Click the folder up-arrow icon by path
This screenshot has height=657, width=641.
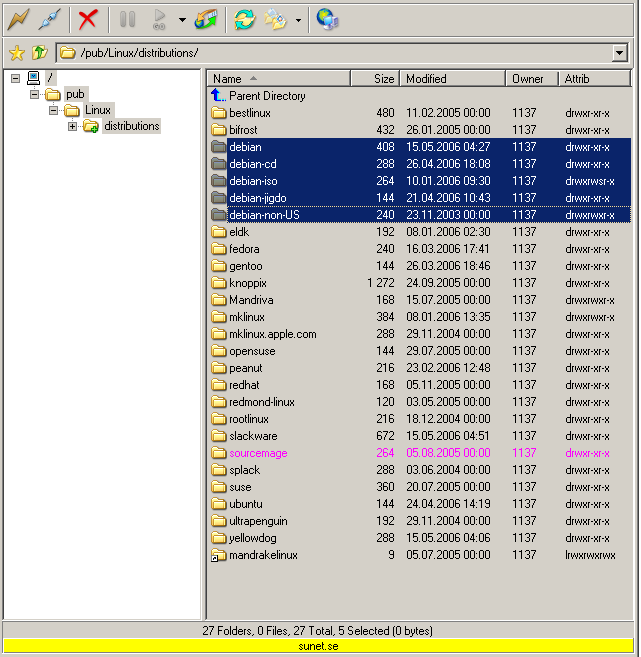(39, 53)
